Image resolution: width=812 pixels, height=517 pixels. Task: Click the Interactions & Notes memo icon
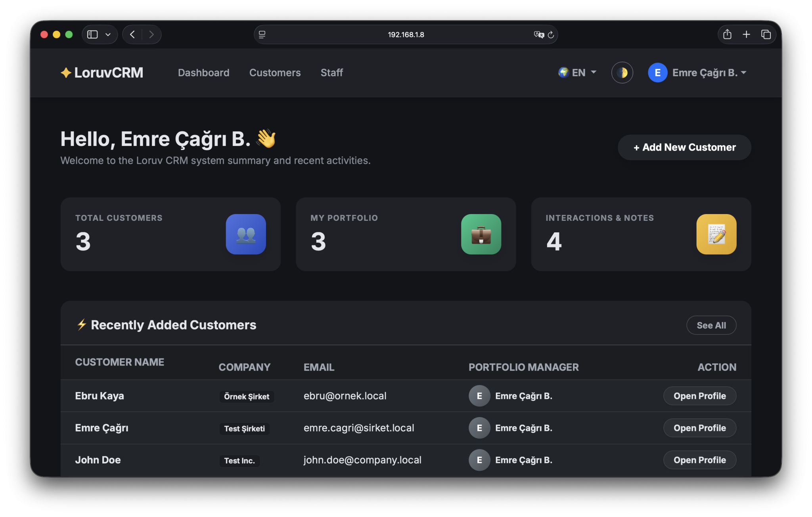point(716,234)
